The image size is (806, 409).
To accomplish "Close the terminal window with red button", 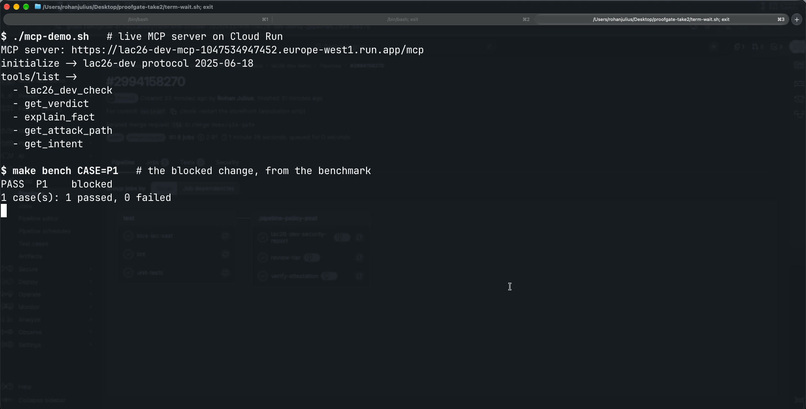I will click(x=7, y=7).
